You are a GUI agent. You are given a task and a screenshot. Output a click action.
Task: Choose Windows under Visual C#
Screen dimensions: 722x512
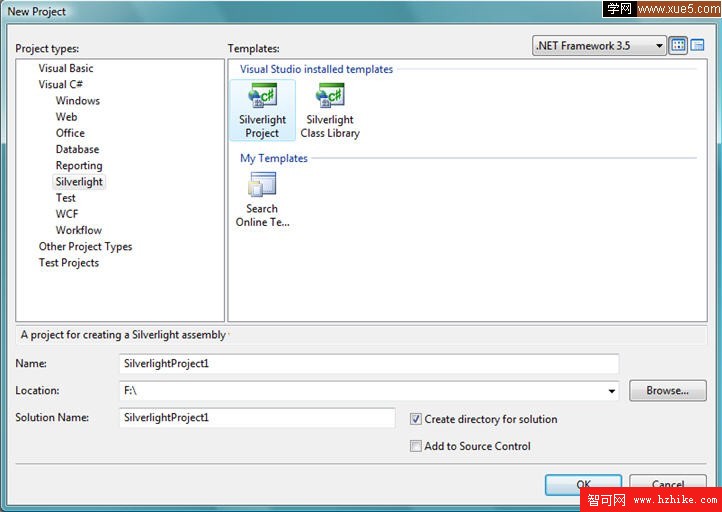click(x=78, y=100)
